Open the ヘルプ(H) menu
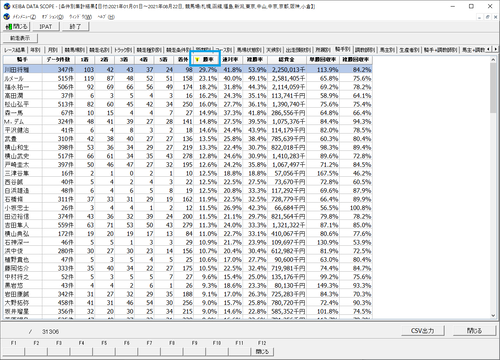Image resolution: width=500 pixels, height=360 pixels. 106,17
